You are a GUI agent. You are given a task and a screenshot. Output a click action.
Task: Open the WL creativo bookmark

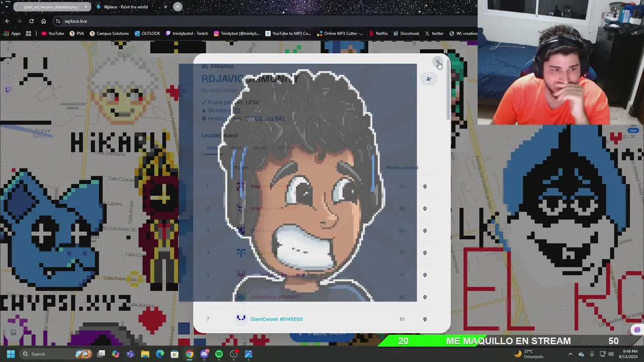(462, 34)
